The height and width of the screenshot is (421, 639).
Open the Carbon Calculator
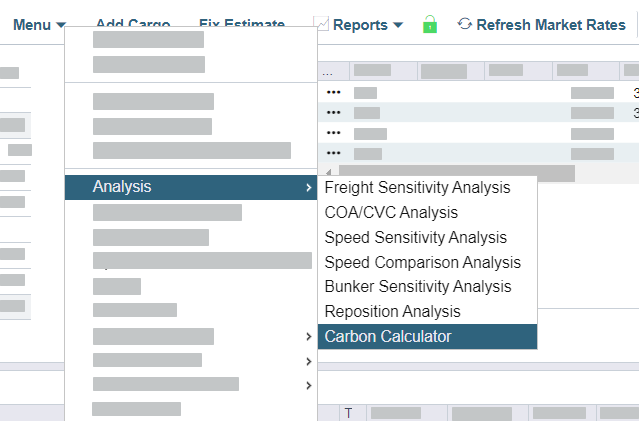click(x=388, y=337)
